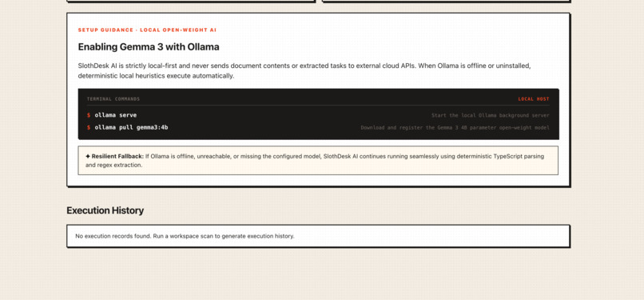644x300 pixels.
Task: Click 'Start the local Ollama background server' comment
Action: 490,115
